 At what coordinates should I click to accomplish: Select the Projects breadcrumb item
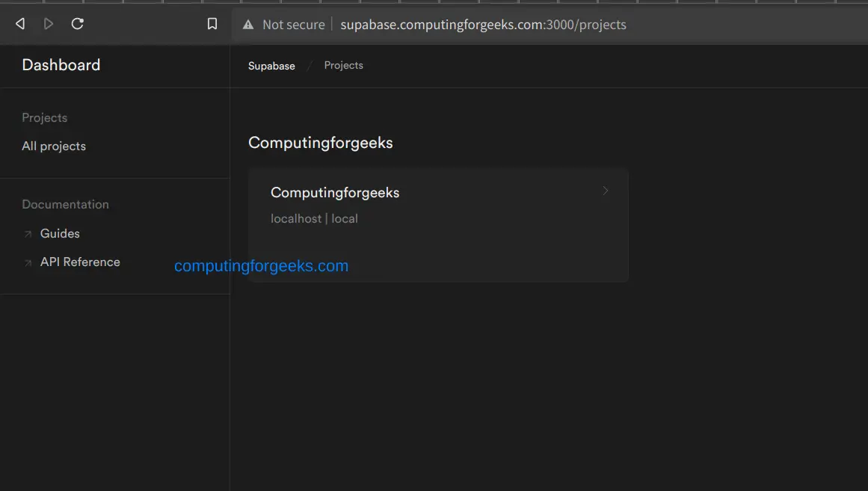[343, 66]
